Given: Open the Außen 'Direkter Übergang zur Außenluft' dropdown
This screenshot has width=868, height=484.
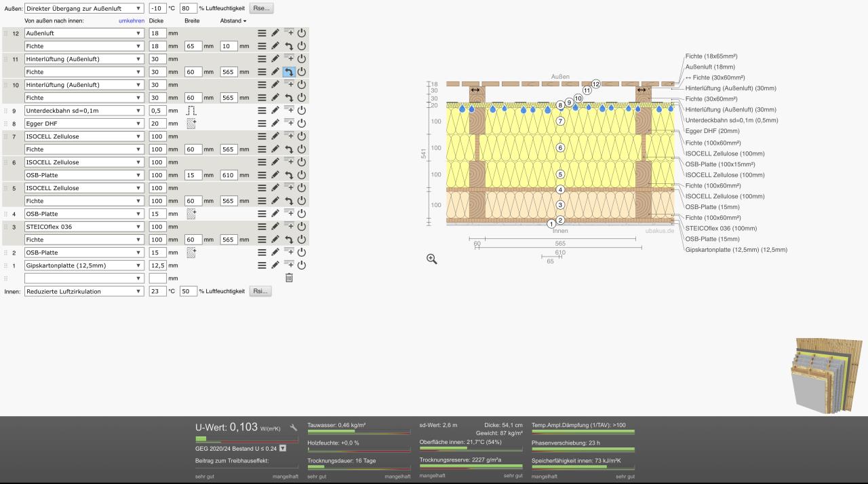Looking at the screenshot, I should pyautogui.click(x=84, y=9).
